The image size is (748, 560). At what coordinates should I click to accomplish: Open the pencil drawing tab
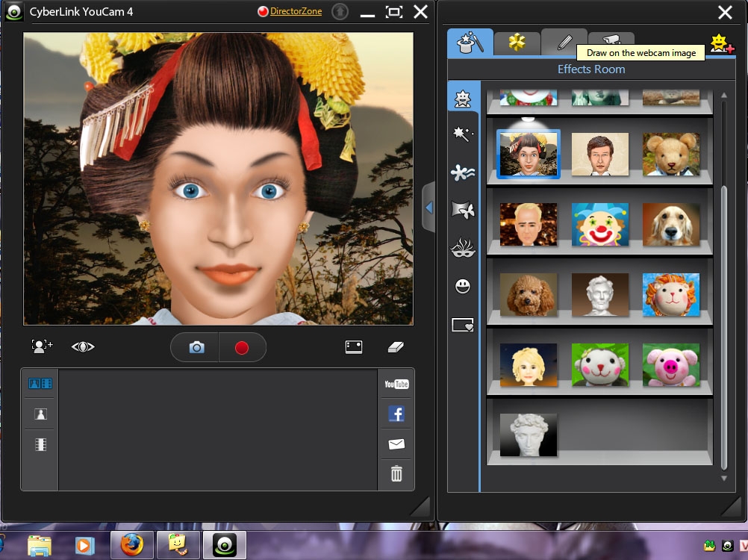(564, 42)
